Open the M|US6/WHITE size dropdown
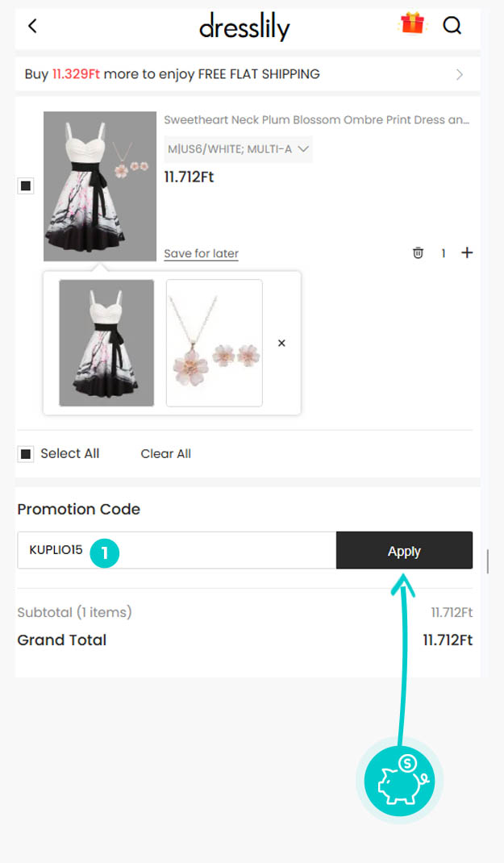The width and height of the screenshot is (504, 863). [238, 149]
